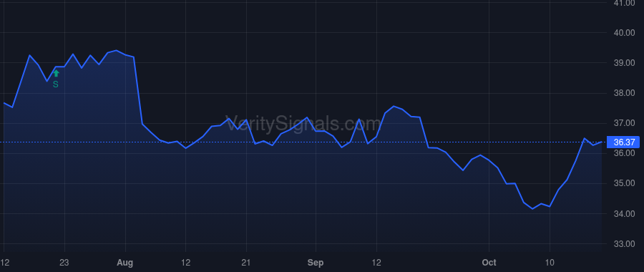
Task: Click the Oct date axis label
Action: (489, 263)
